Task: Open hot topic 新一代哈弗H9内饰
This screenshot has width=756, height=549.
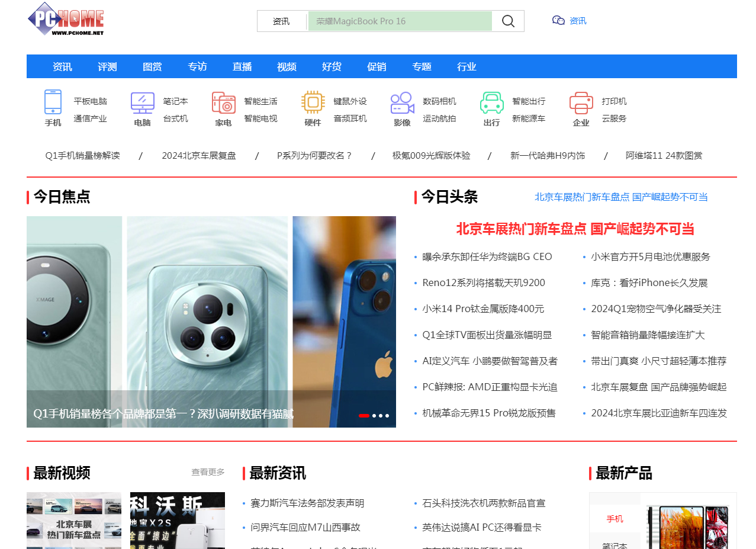Action: click(x=548, y=156)
